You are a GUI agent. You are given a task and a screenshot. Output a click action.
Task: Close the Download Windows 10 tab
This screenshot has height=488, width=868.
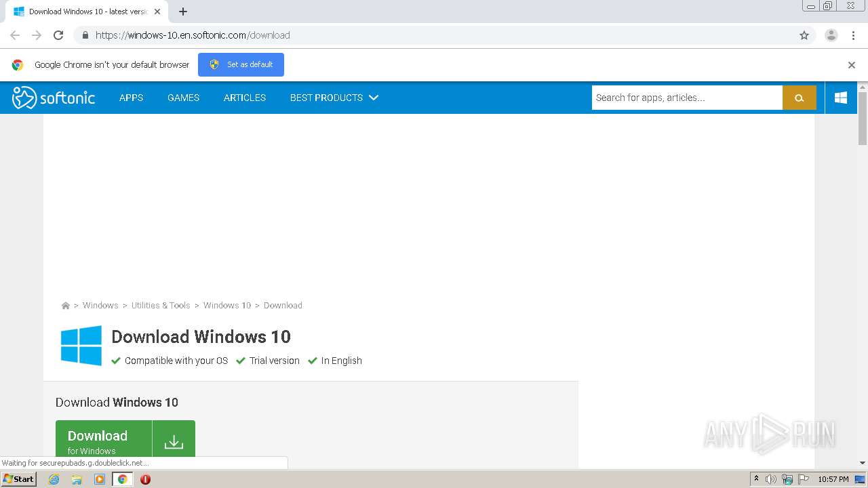[x=157, y=12]
